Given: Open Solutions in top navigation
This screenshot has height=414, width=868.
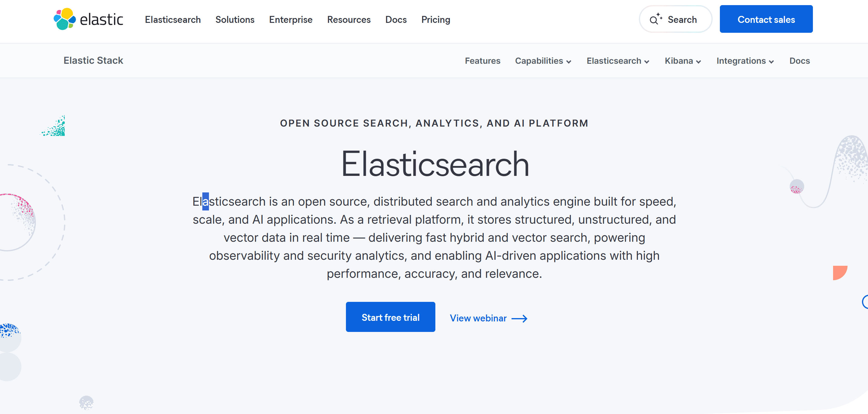Looking at the screenshot, I should (235, 20).
